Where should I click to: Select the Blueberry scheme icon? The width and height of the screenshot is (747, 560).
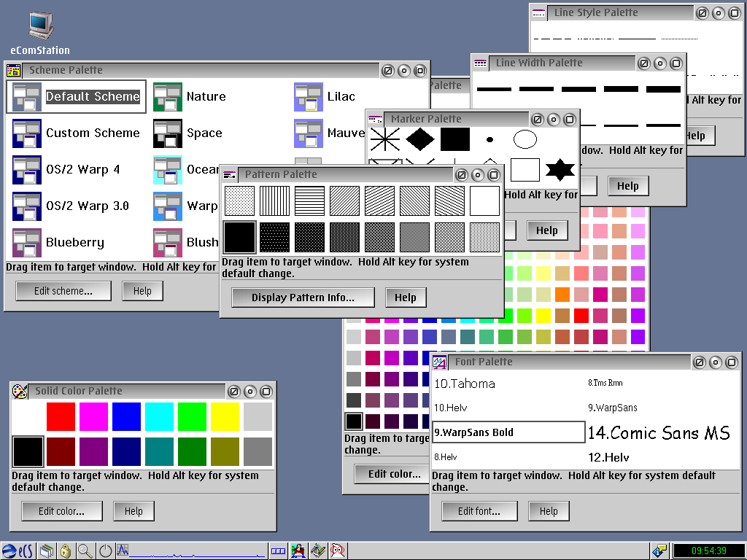pyautogui.click(x=27, y=243)
